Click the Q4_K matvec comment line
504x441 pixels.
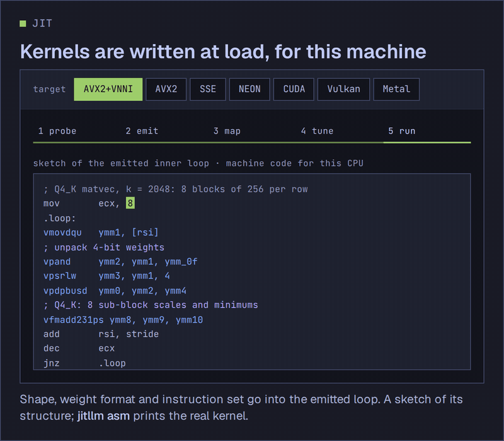click(176, 190)
